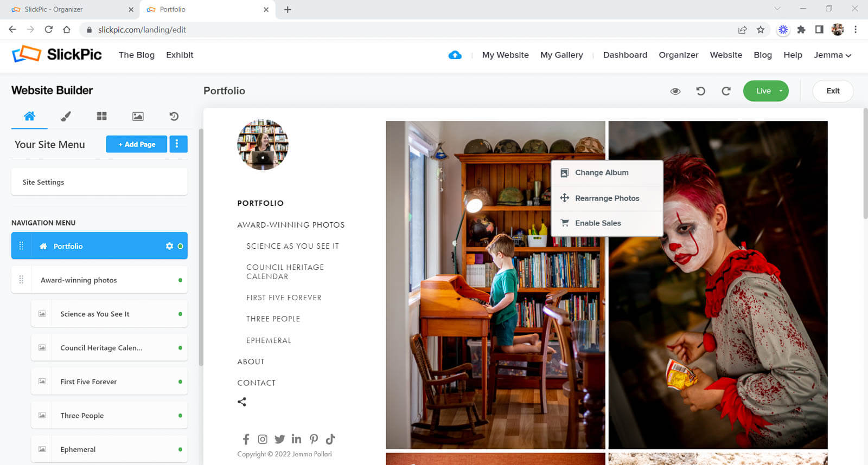Open the Jemma account dropdown
Screen dimensions: 868x465
832,55
